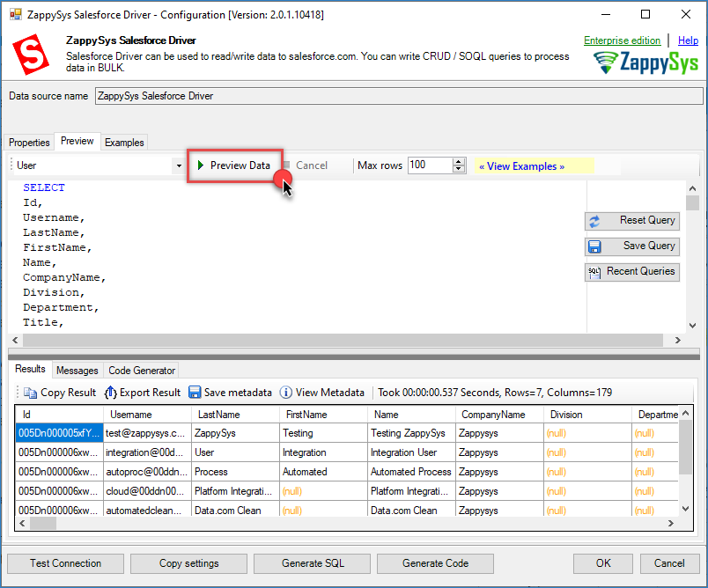Click the Username column header
708x588 pixels.
(147, 415)
